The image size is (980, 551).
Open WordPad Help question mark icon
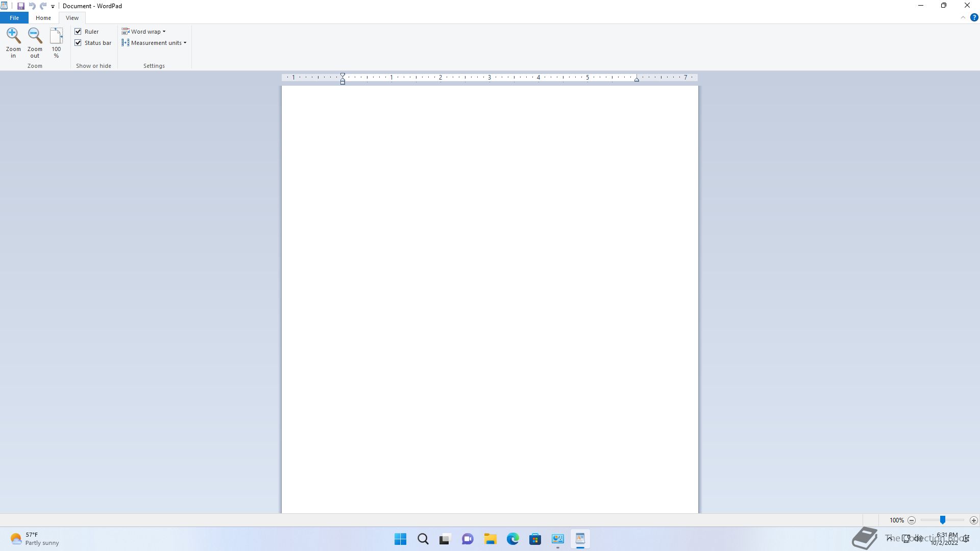974,17
